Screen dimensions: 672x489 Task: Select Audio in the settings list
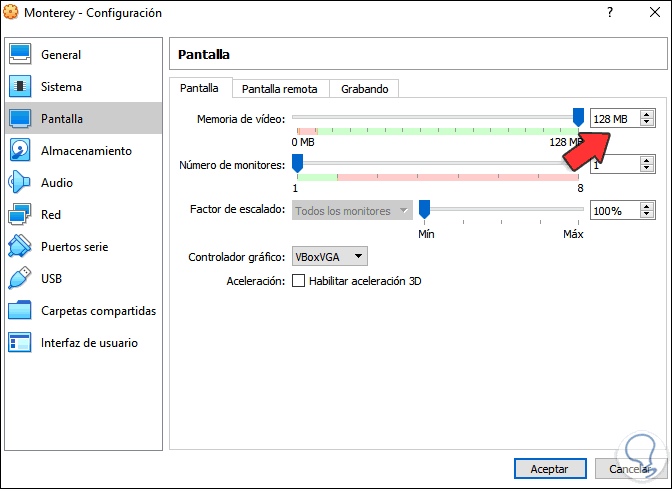click(84, 183)
